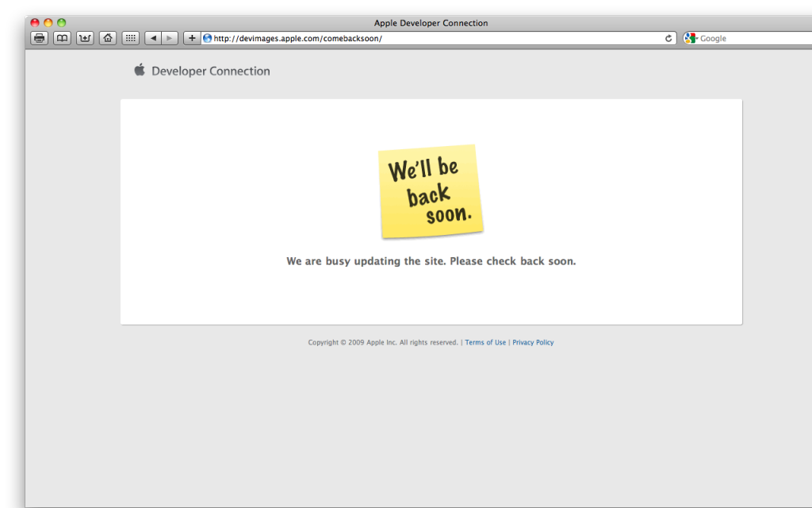Image resolution: width=812 pixels, height=508 pixels.
Task: Add bookmark with plus button
Action: [x=192, y=38]
